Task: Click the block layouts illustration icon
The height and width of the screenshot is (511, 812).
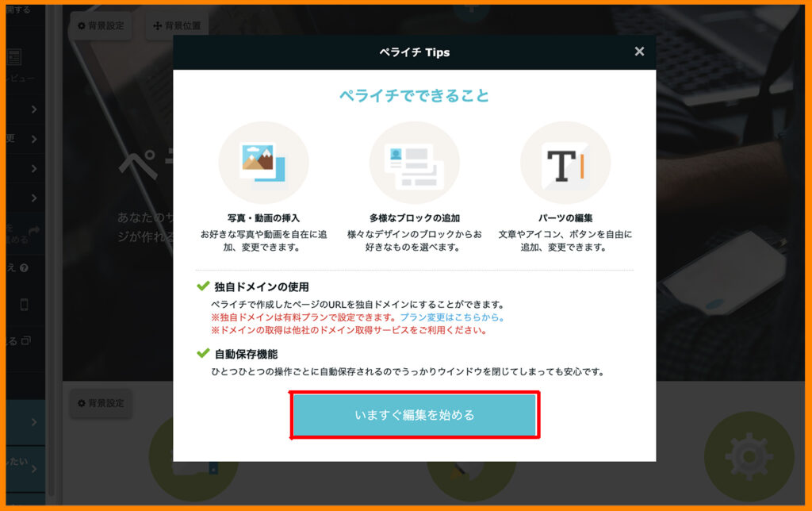Action: (x=414, y=163)
